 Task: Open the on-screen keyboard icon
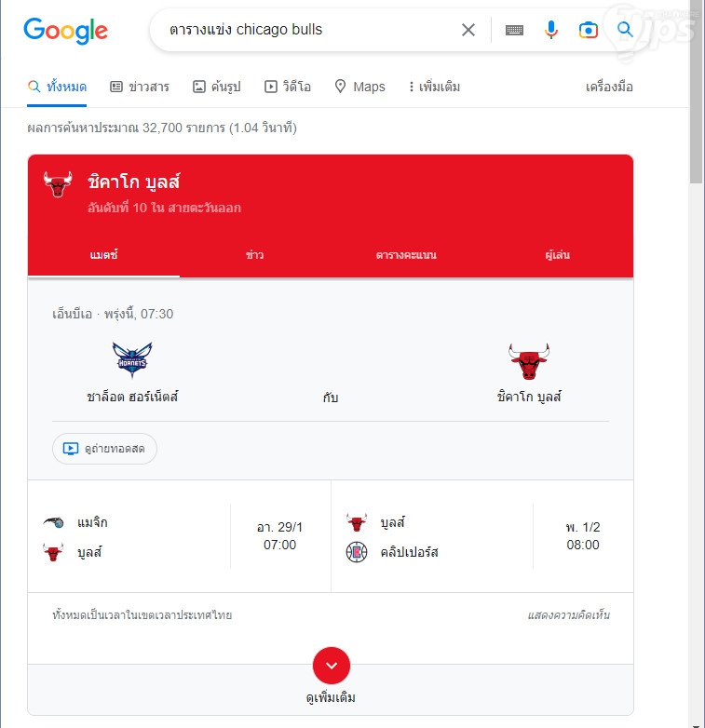[x=514, y=30]
